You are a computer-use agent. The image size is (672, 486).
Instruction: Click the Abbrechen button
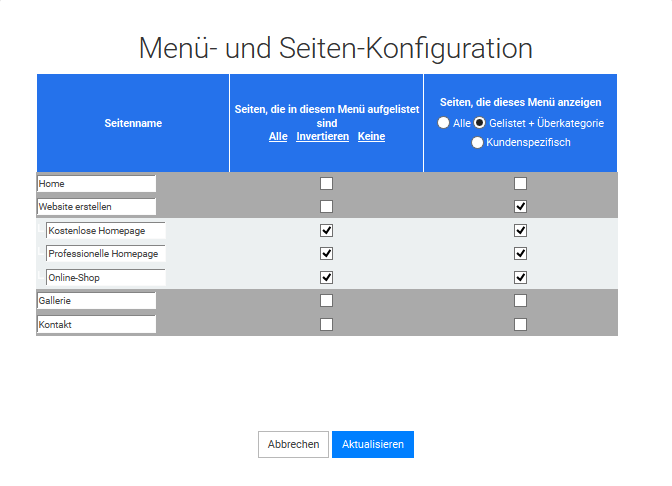pos(293,444)
